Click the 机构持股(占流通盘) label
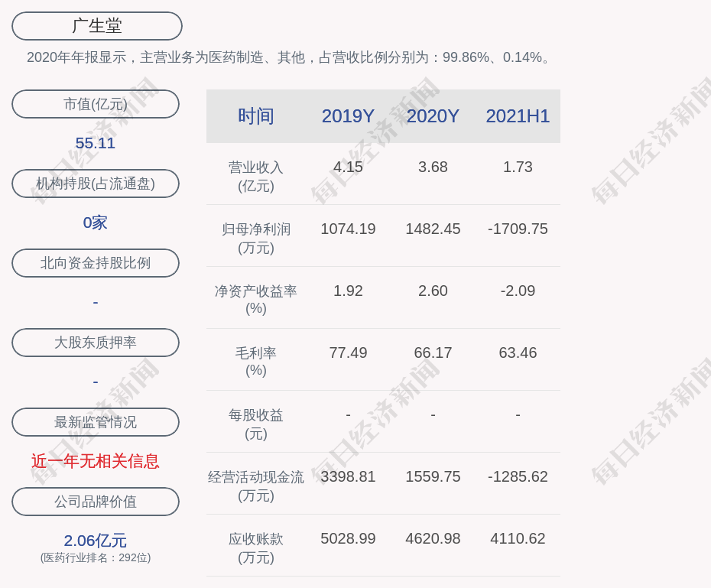 coord(96,184)
